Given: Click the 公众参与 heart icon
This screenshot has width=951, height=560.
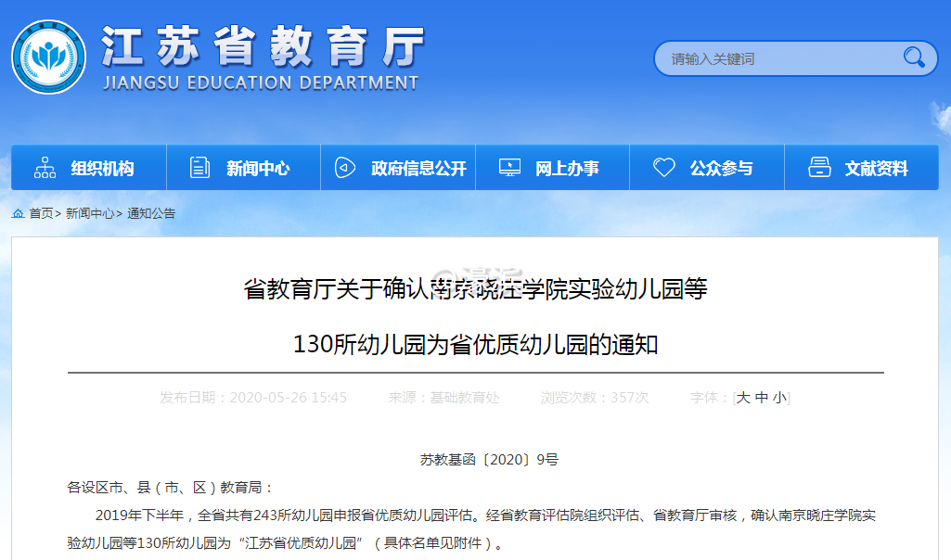Looking at the screenshot, I should pyautogui.click(x=663, y=168).
